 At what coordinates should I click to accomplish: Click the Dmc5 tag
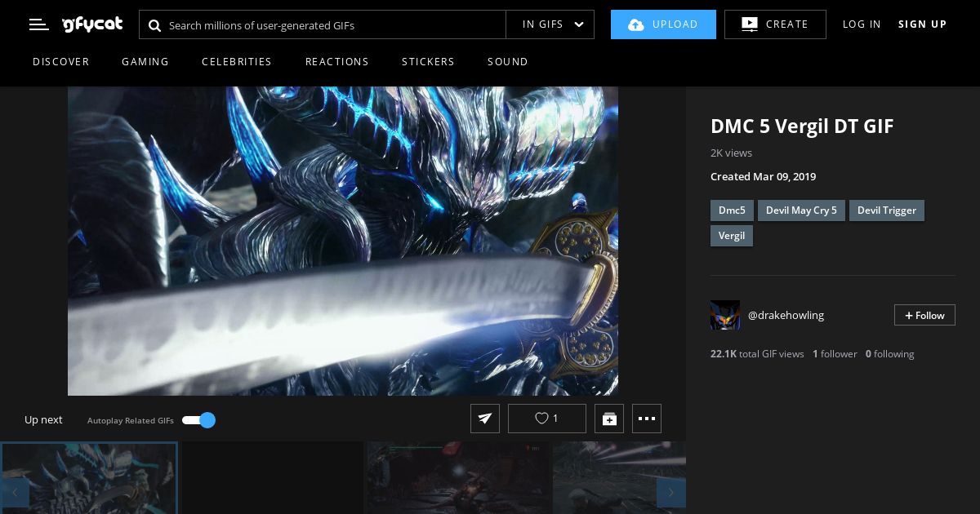tap(732, 210)
